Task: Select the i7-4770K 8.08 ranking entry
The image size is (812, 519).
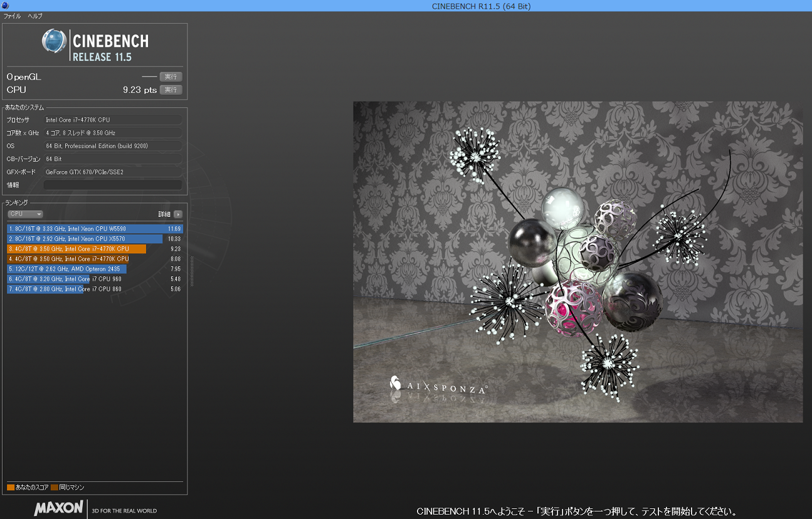Action: pos(94,259)
